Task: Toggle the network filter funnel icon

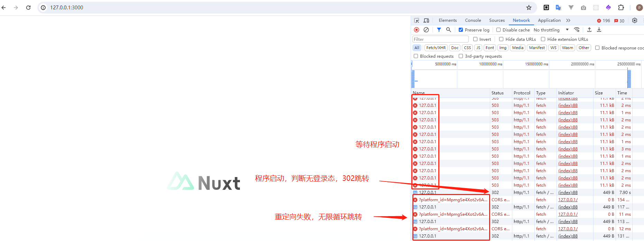Action: click(439, 30)
